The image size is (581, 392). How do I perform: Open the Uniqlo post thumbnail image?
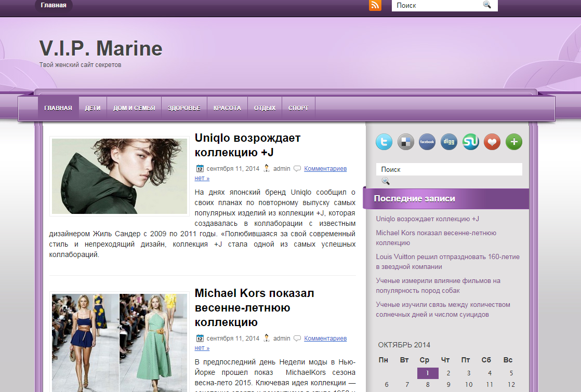pyautogui.click(x=120, y=176)
